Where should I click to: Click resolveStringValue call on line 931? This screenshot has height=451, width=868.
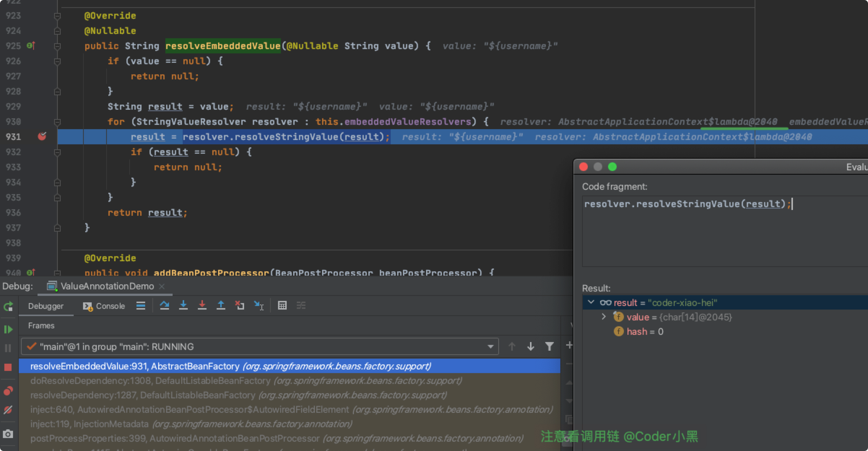286,137
